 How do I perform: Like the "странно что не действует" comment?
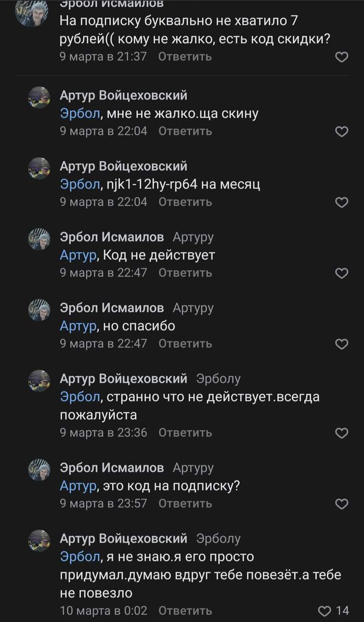coord(341,433)
